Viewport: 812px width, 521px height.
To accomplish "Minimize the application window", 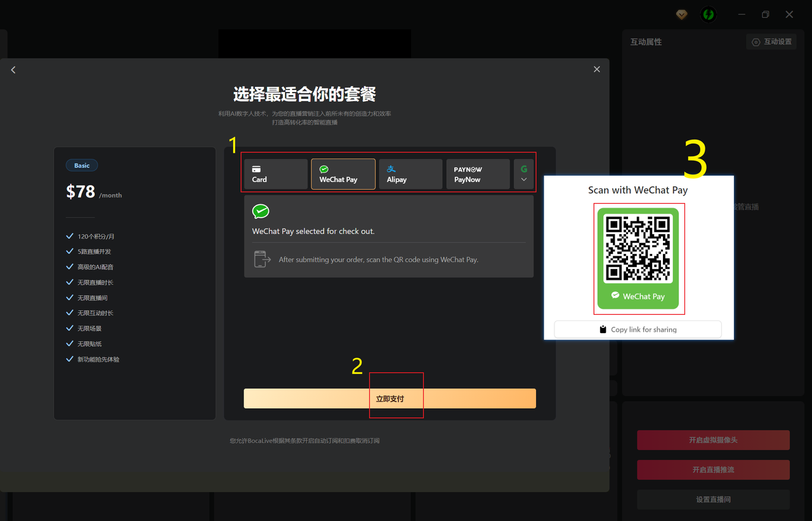I will pos(742,15).
